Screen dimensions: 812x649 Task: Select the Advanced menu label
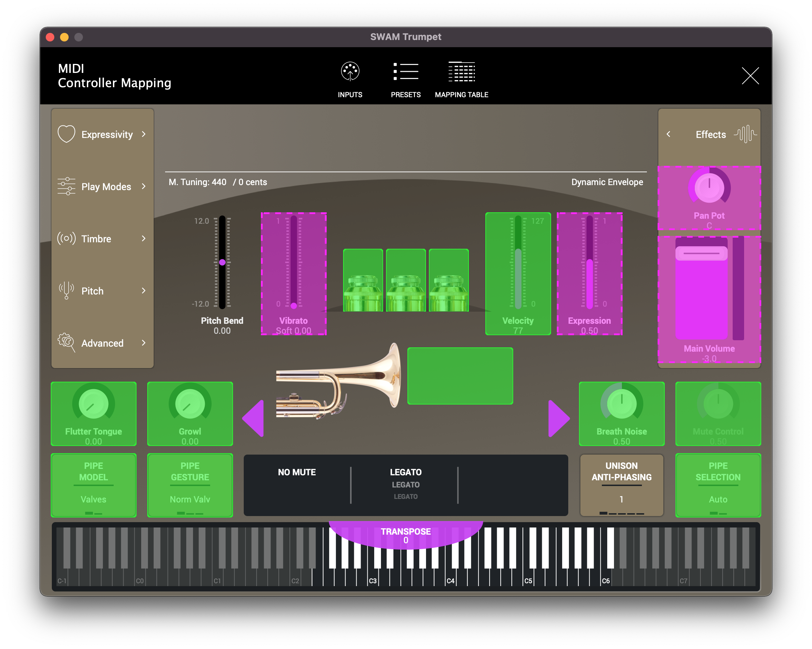(x=102, y=343)
